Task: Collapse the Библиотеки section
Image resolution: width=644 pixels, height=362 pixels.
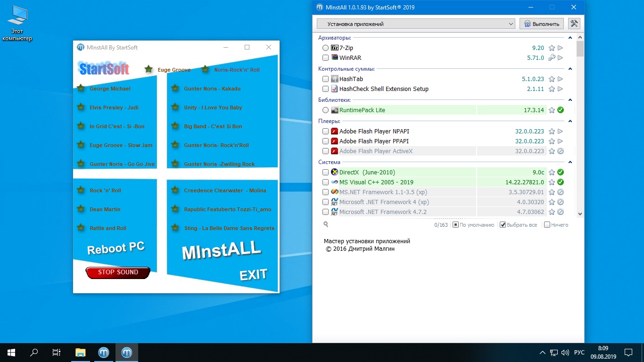Action: (x=570, y=100)
